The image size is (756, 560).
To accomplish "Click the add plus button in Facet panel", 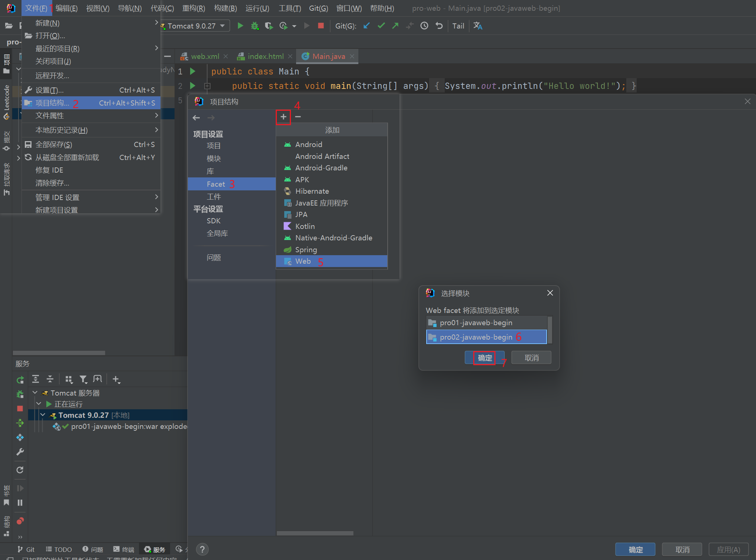I will tap(283, 117).
